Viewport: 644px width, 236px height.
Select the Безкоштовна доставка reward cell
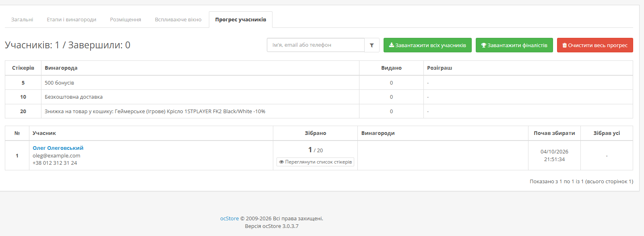pyautogui.click(x=200, y=97)
